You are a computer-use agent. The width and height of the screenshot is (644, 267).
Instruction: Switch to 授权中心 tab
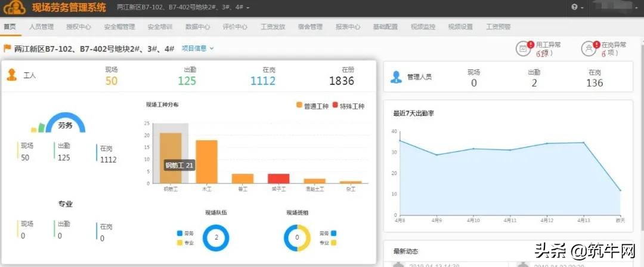point(79,27)
